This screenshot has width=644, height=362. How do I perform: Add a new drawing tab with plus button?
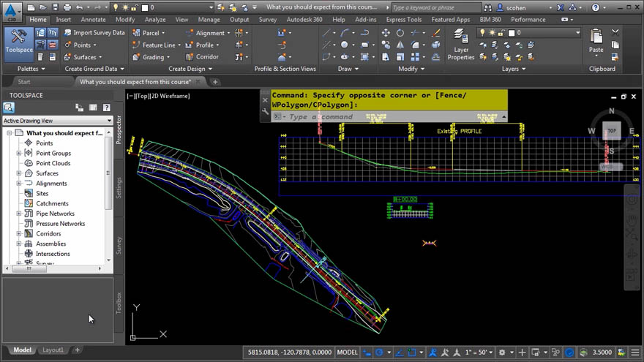pos(215,82)
